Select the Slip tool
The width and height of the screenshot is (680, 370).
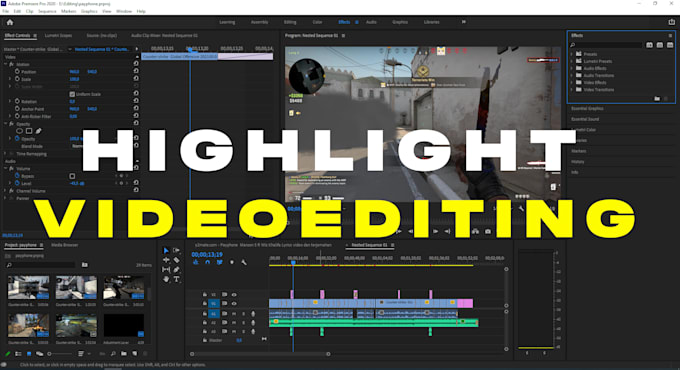point(166,269)
